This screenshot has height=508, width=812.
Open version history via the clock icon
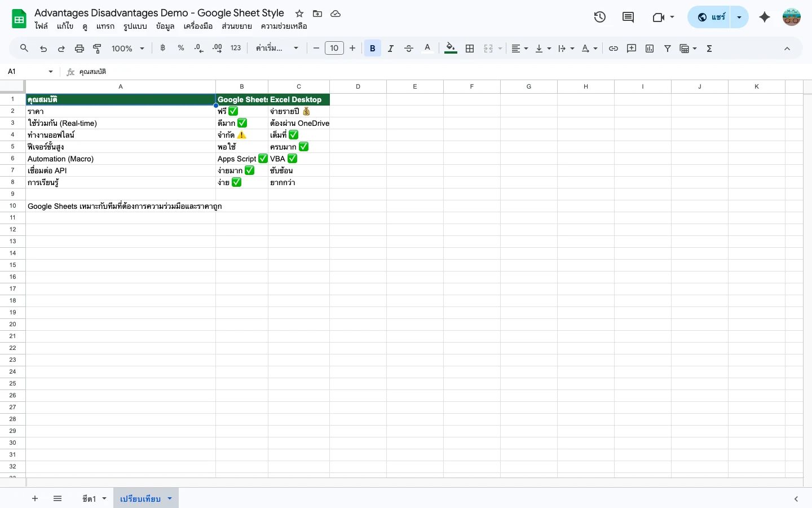(x=600, y=17)
